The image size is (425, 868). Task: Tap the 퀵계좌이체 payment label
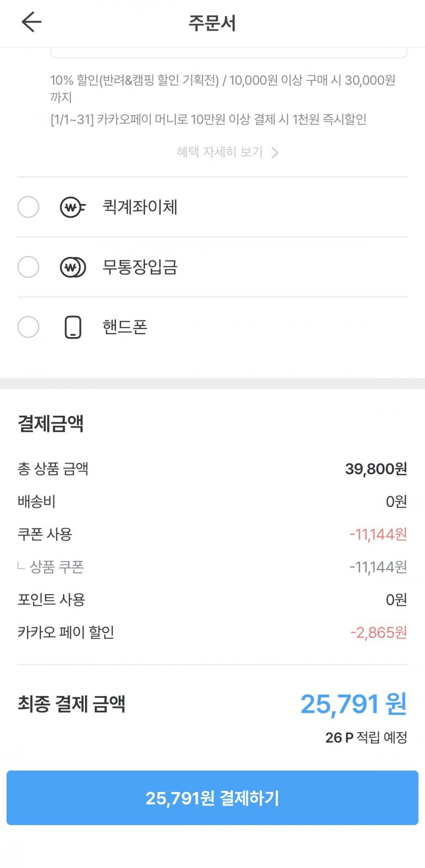[140, 207]
